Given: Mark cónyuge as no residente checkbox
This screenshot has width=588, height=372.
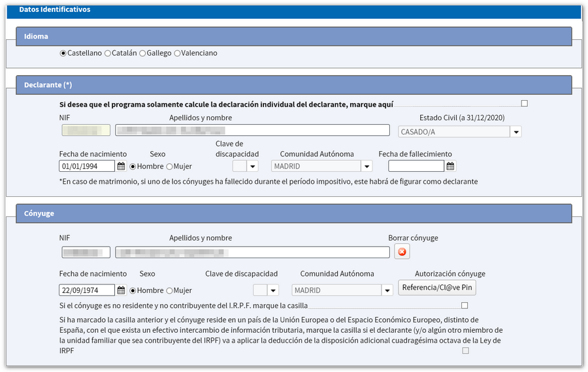Looking at the screenshot, I should (465, 305).
